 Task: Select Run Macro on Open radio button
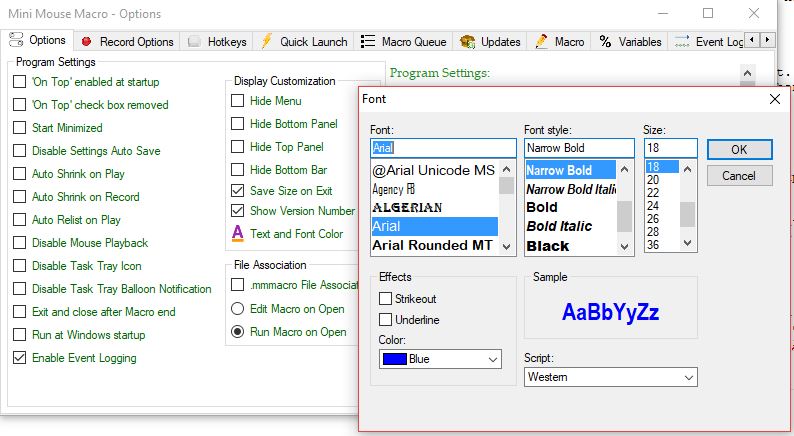[x=237, y=332]
